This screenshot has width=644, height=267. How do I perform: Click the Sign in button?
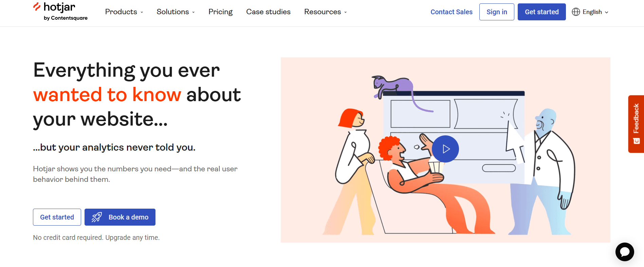point(497,12)
